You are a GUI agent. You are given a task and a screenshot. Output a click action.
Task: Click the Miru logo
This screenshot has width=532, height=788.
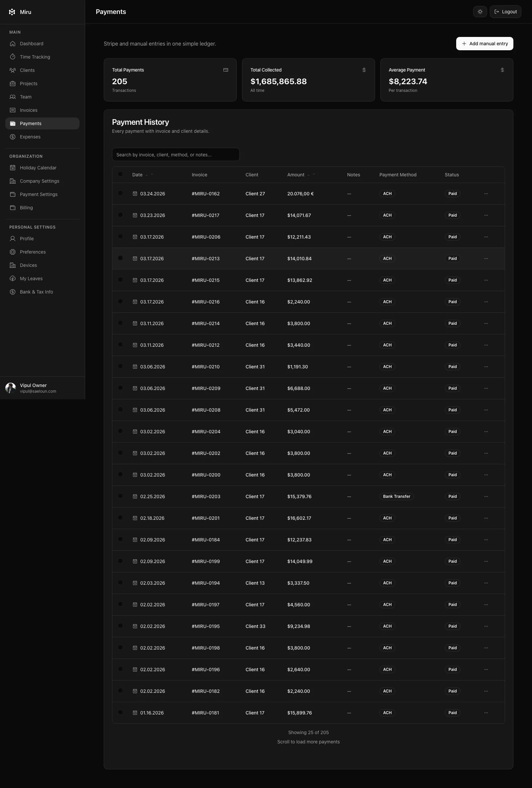(x=12, y=12)
